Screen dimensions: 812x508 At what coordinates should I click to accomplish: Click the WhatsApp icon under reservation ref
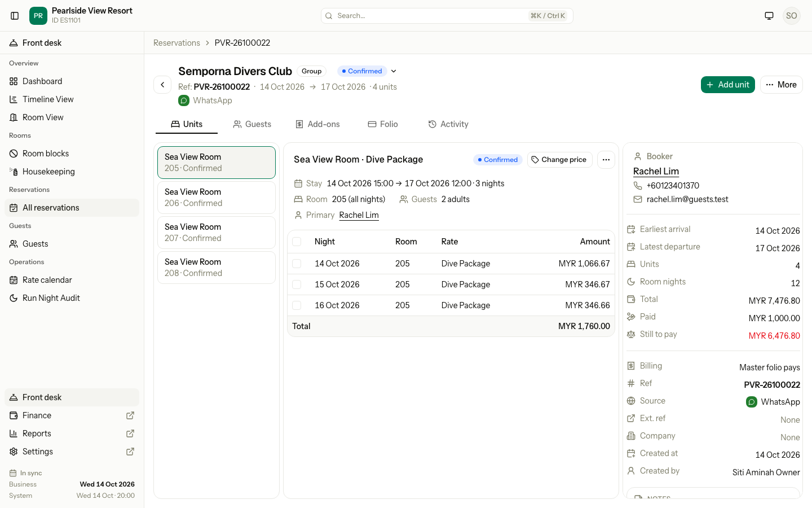point(184,100)
